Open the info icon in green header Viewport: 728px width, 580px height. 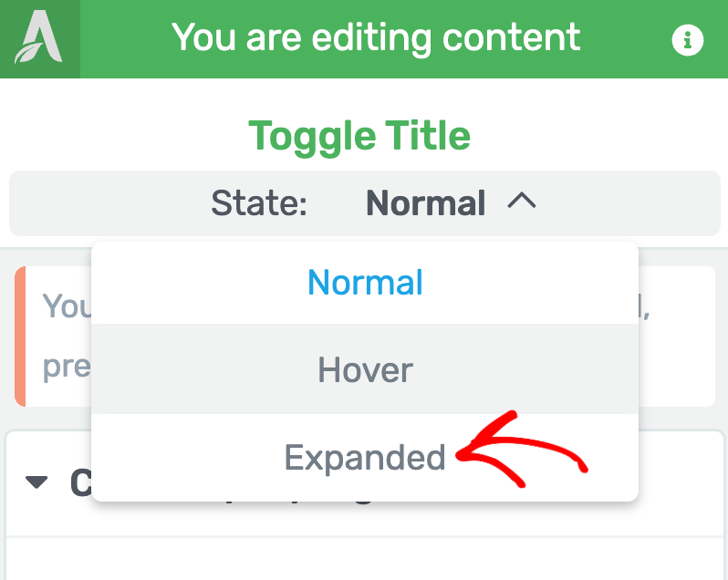(688, 40)
